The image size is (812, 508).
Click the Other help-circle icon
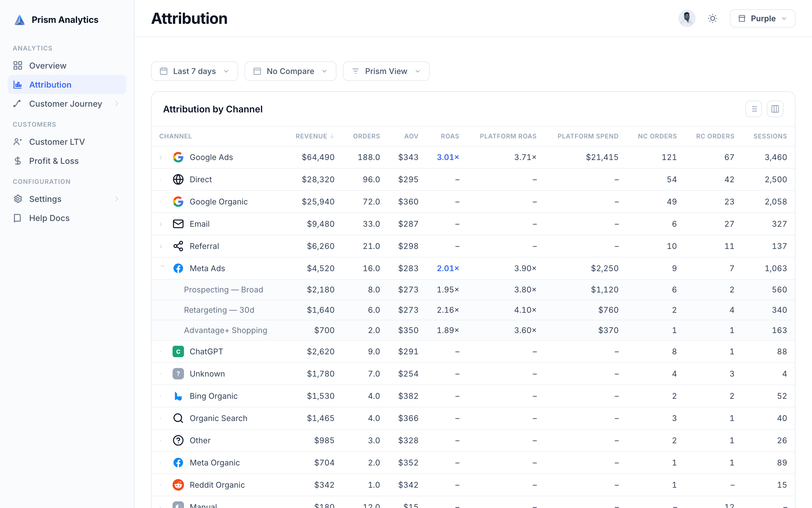click(x=178, y=440)
